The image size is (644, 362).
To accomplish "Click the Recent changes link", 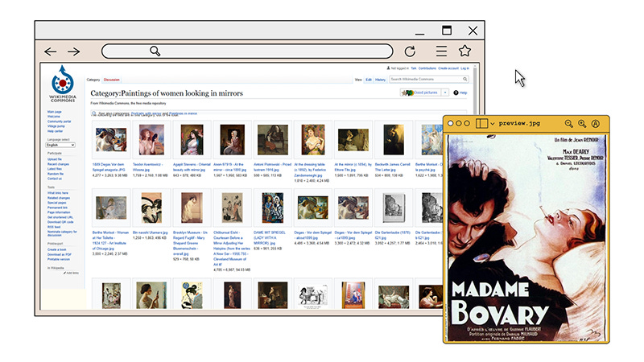I will pos(58,164).
